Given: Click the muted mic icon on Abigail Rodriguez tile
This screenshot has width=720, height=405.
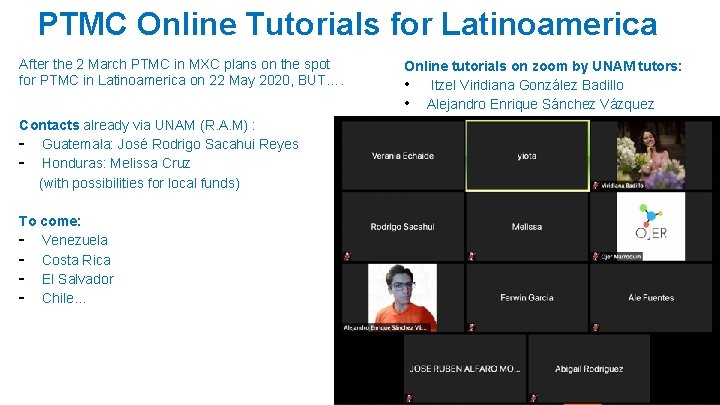Looking at the screenshot, I should click(534, 398).
